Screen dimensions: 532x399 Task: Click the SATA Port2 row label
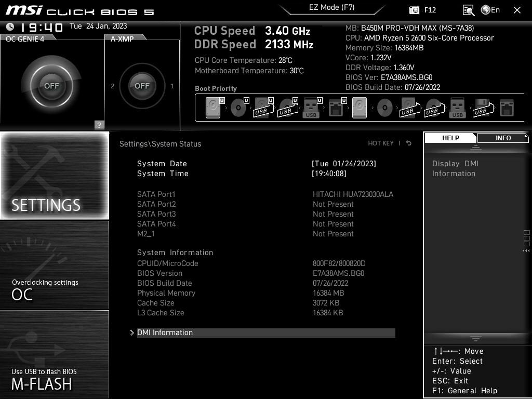coord(156,204)
